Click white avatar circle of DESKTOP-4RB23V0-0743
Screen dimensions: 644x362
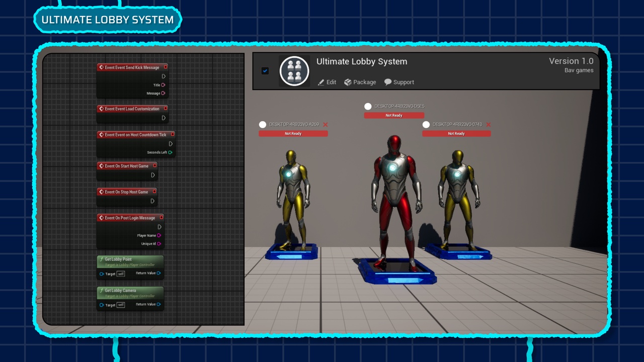pos(426,125)
